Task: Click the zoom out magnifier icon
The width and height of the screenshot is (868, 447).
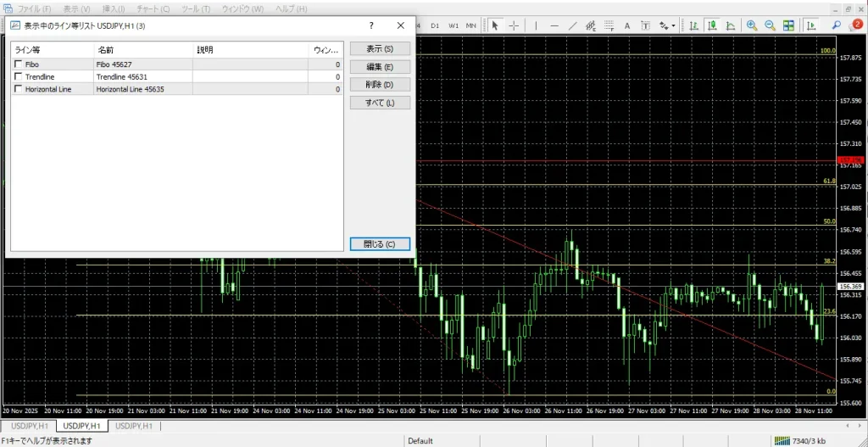Action: pos(770,25)
